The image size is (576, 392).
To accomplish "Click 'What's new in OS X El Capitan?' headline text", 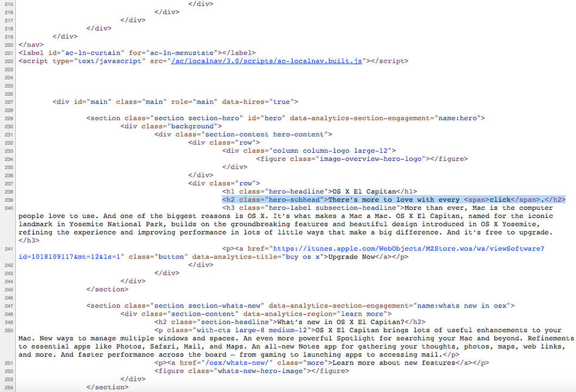I will (341, 321).
